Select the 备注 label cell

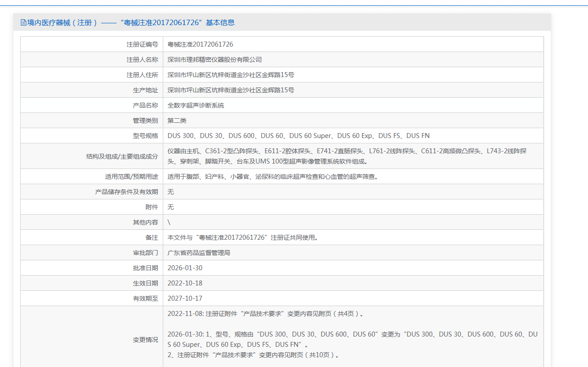click(x=91, y=237)
